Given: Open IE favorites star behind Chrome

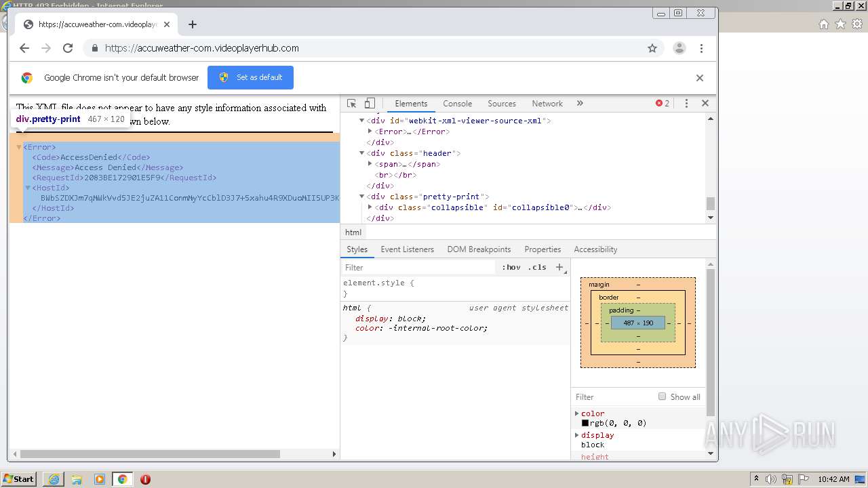Looking at the screenshot, I should (841, 24).
